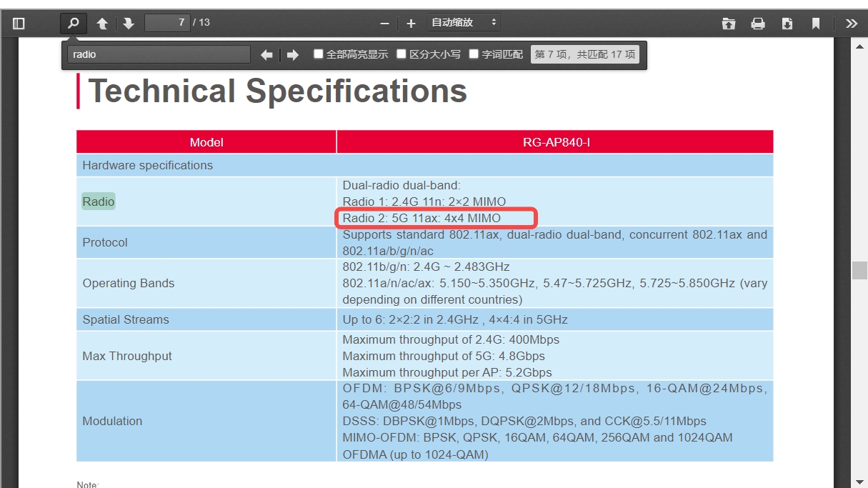
Task: Toggle the sidebar panel
Action: pos(19,23)
